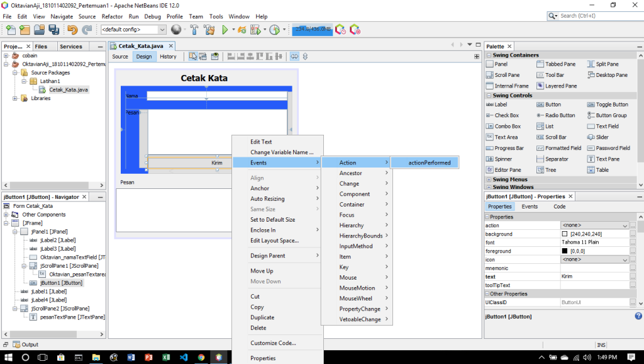Screen dimensions: 644x364
Task: Choose Change Variable Name menu entry
Action: click(x=282, y=152)
